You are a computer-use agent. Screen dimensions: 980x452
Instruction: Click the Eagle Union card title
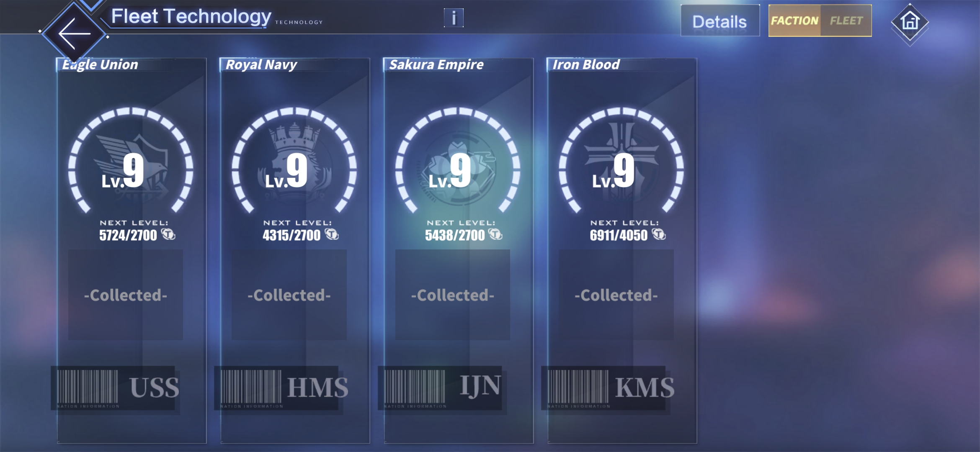pyautogui.click(x=100, y=64)
